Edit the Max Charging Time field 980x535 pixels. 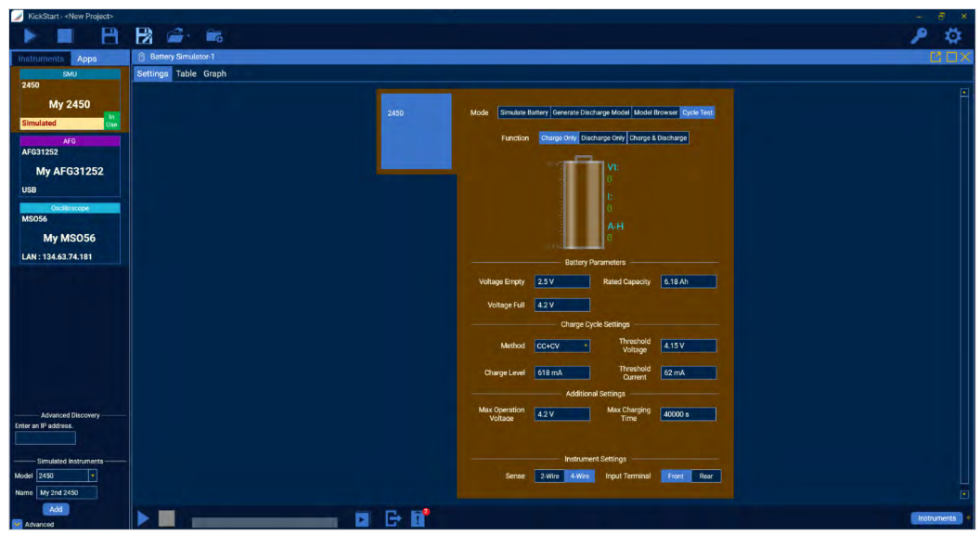point(688,414)
